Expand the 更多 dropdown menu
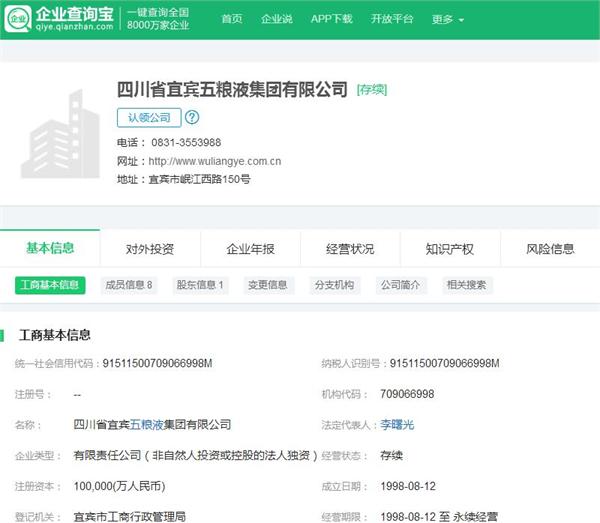This screenshot has height=523, width=600. point(448,19)
